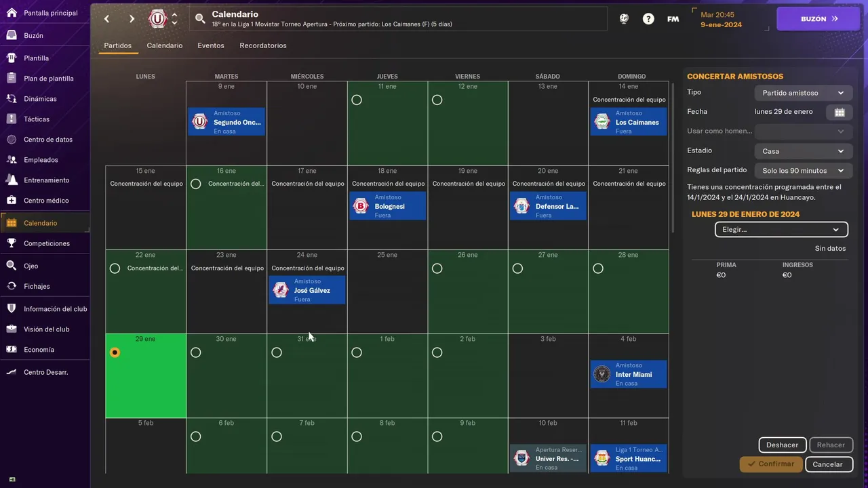Screen dimensions: 868x488
Task: Select 6 feb available date circle
Action: point(196,436)
